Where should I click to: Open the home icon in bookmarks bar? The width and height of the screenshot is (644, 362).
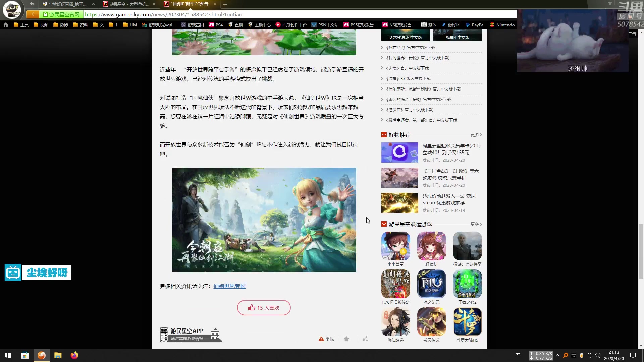[x=6, y=25]
